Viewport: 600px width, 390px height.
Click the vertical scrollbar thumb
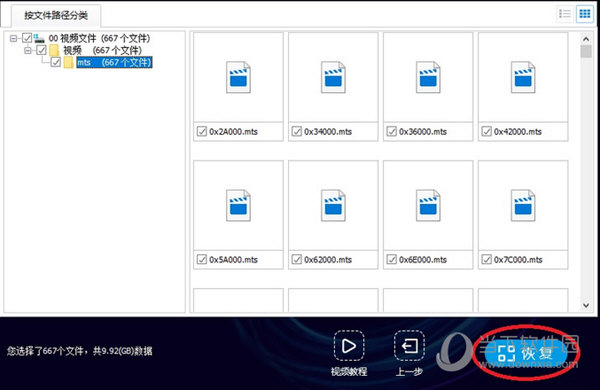[x=585, y=51]
